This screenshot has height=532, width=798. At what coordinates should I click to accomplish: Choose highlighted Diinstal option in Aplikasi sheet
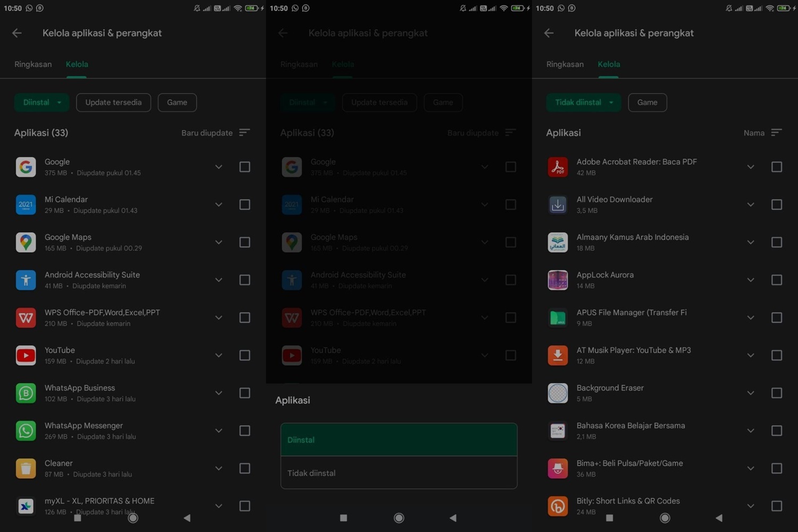398,440
